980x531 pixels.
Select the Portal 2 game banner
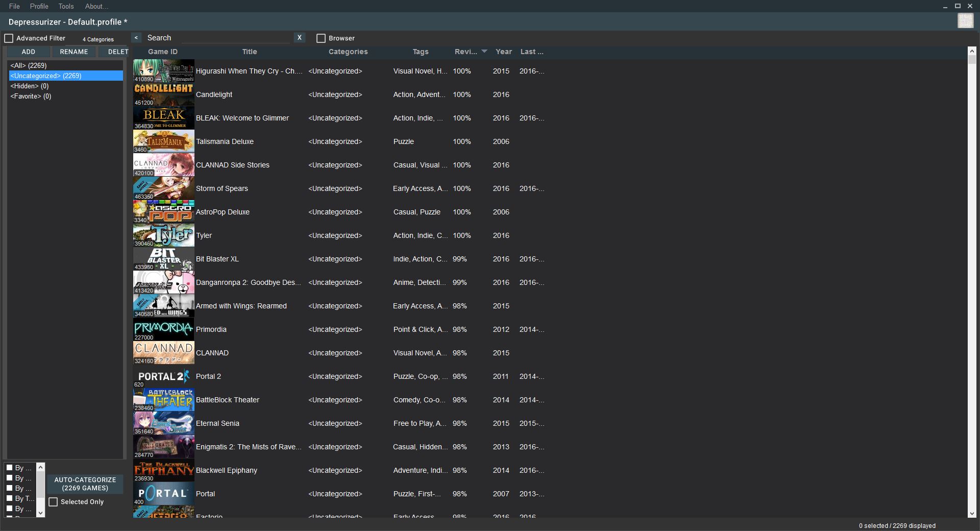pyautogui.click(x=163, y=376)
